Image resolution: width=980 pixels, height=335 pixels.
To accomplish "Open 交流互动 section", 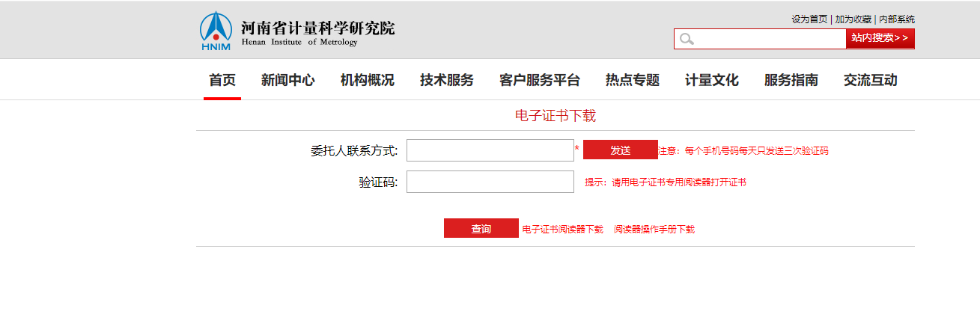I will pos(871,80).
